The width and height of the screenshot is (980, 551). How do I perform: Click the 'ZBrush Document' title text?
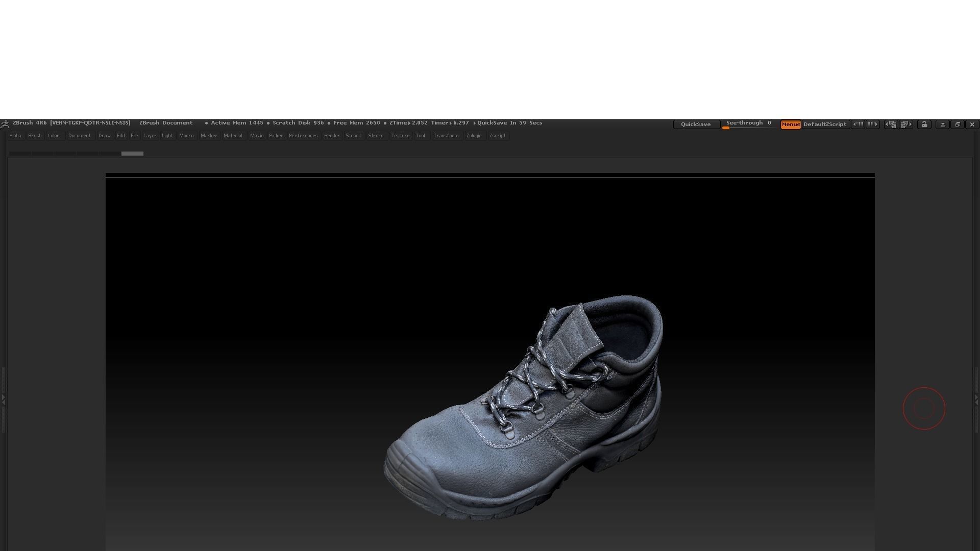tap(166, 123)
